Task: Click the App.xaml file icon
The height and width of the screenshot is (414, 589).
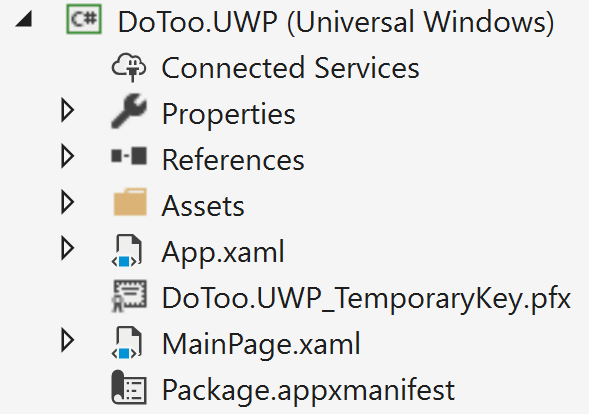Action: (127, 251)
